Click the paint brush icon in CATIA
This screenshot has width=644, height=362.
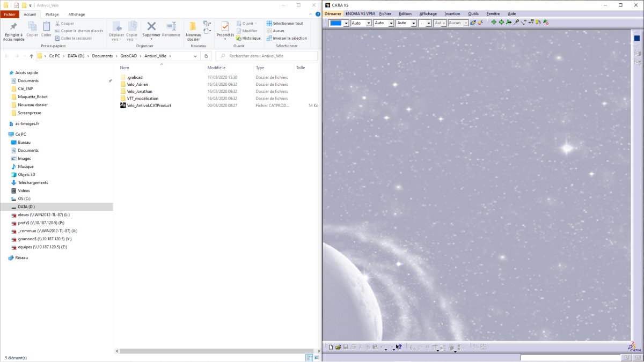click(473, 23)
